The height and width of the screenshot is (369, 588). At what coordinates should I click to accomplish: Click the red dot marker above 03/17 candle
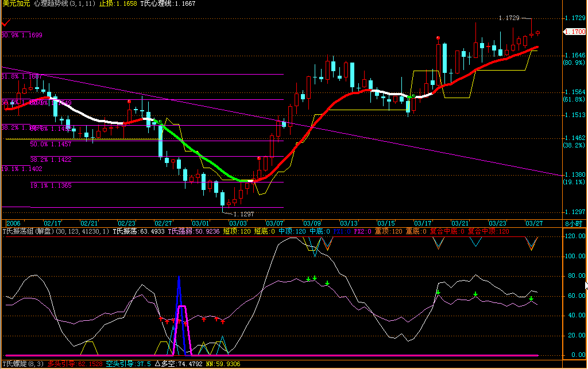[438, 38]
